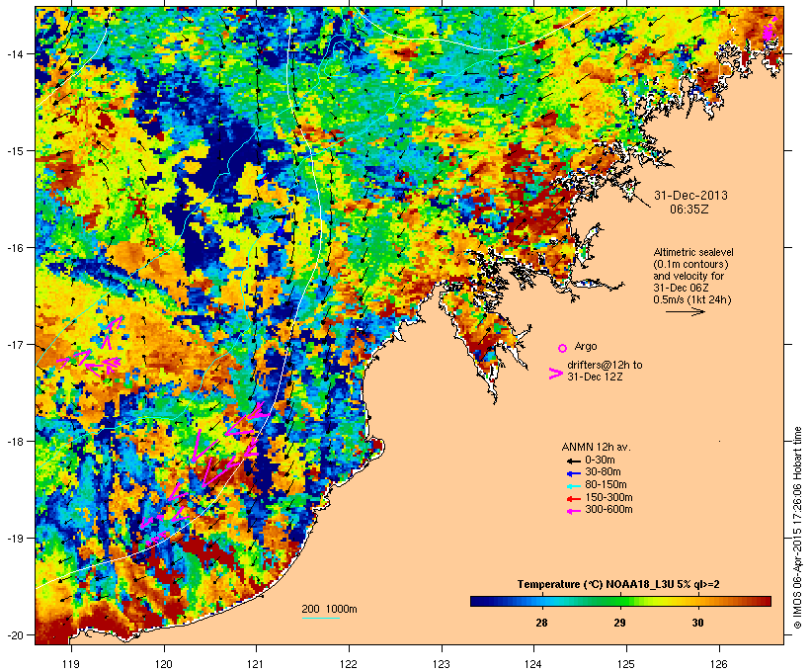Click the magenta Argo circle legend marker

pyautogui.click(x=563, y=348)
